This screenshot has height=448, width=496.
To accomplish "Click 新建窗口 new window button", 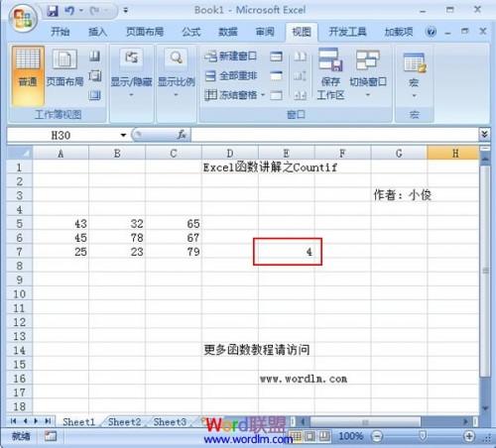I will pyautogui.click(x=230, y=56).
